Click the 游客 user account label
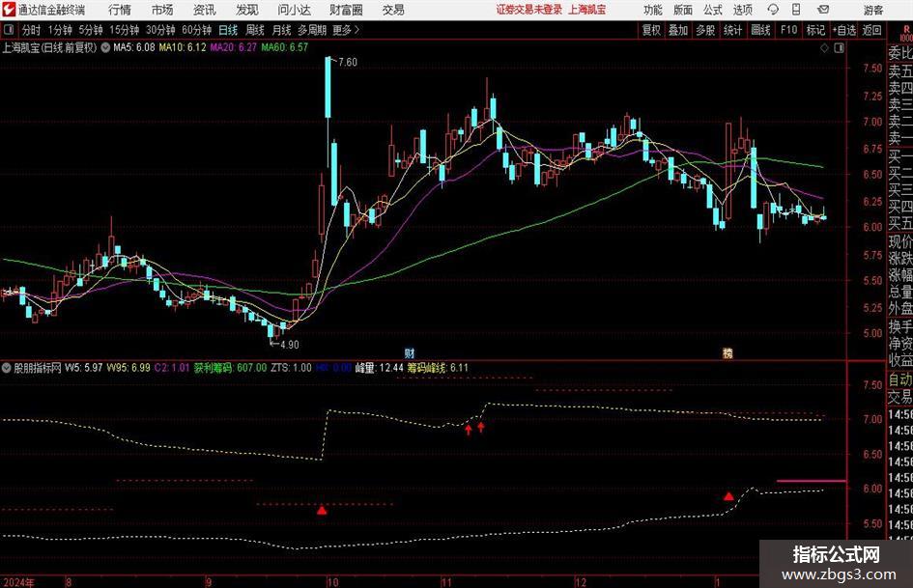The image size is (913, 588). coord(872,10)
